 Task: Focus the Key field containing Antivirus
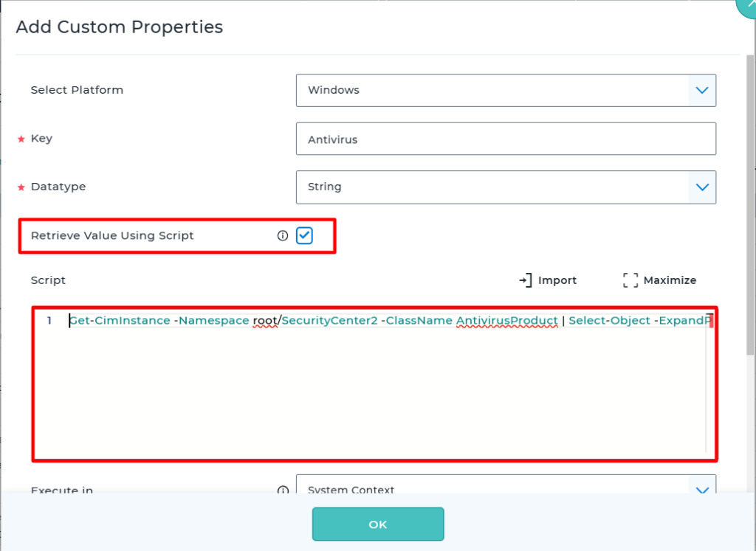click(506, 139)
